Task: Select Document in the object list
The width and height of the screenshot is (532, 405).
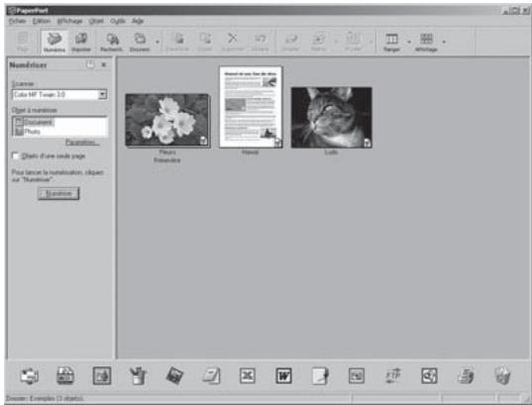Action: tap(38, 122)
